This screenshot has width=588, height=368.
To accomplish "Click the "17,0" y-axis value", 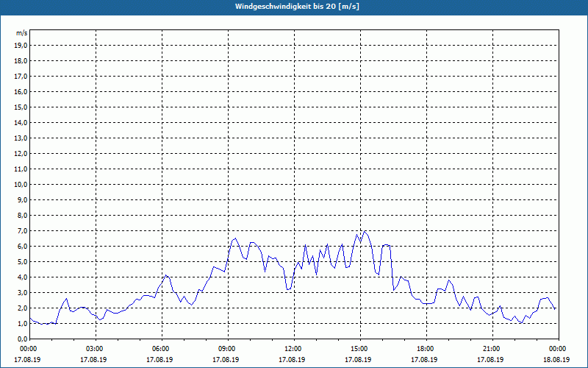I will (x=21, y=77).
